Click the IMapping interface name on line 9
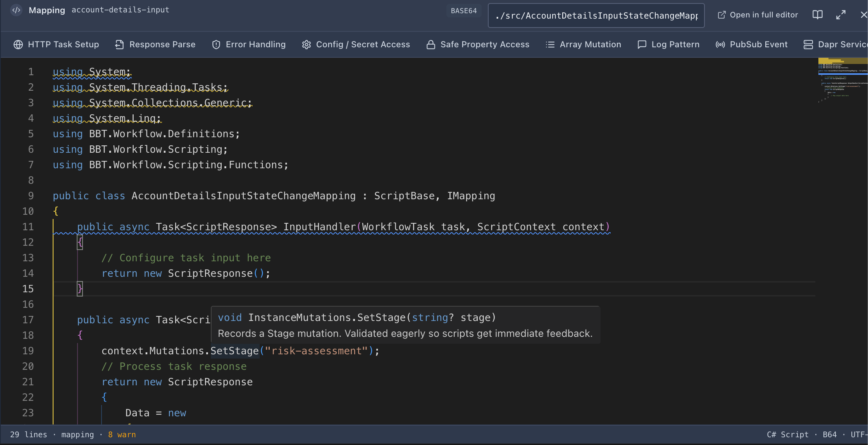This screenshot has width=868, height=445. [x=471, y=196]
